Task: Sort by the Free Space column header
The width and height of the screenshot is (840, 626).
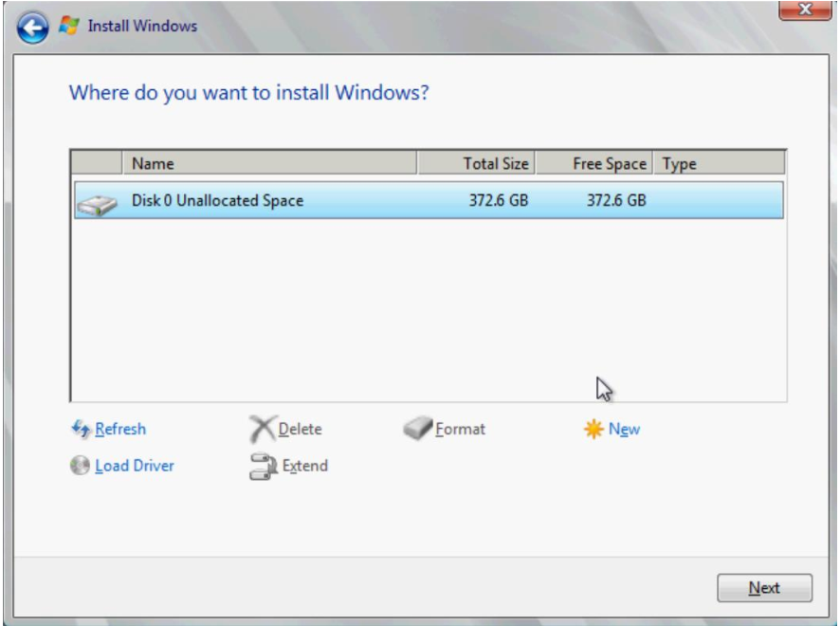Action: pos(594,163)
